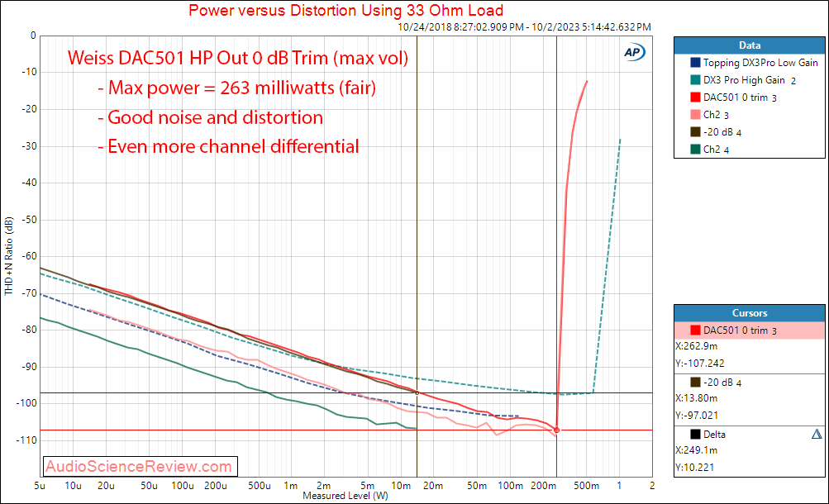Click the 'Even more channel differential' annotation
Image resolution: width=829 pixels, height=504 pixels.
coord(228,146)
